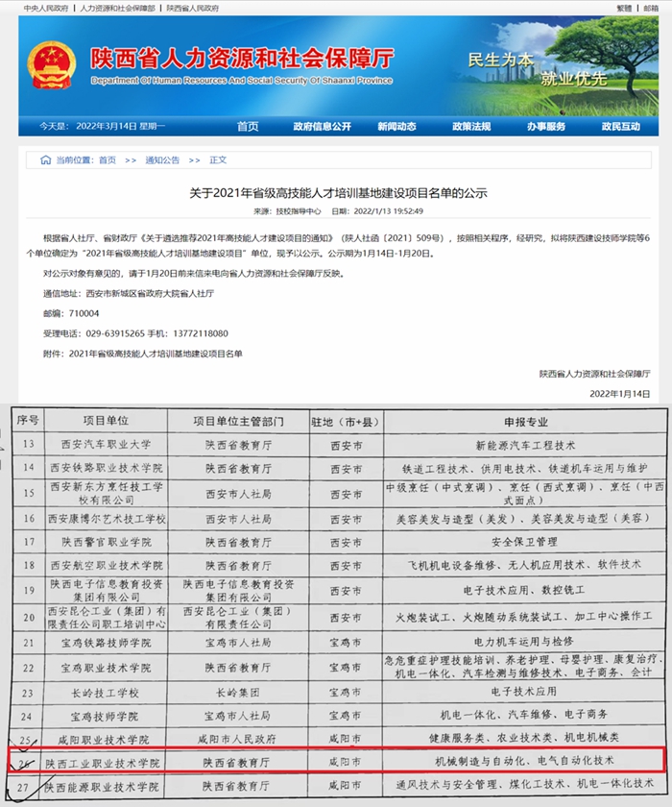Viewport: 672px width, 807px height.
Task: Open the 首页 navigation tab
Action: (248, 126)
